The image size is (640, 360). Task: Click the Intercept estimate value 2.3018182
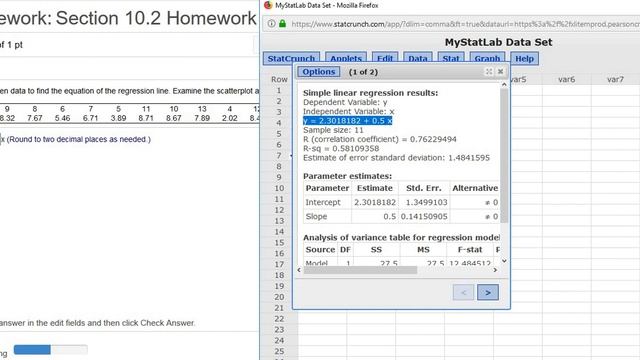click(375, 202)
